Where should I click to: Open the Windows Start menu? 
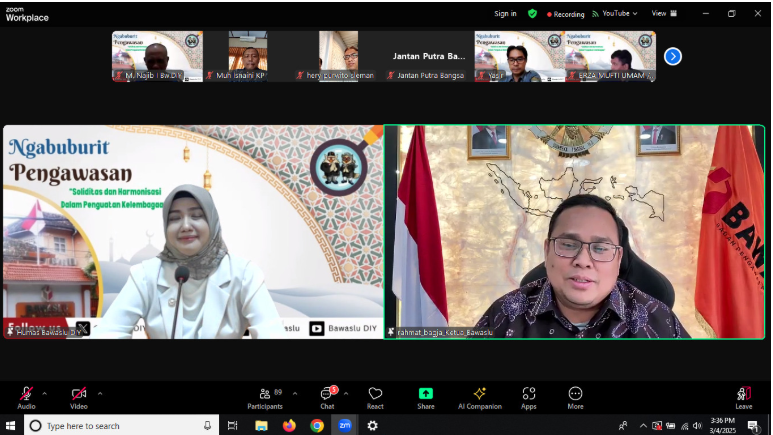click(x=11, y=425)
